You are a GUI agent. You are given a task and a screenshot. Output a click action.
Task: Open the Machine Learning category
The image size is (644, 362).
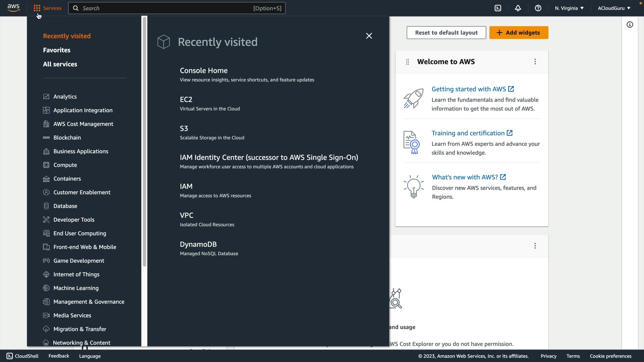76,288
